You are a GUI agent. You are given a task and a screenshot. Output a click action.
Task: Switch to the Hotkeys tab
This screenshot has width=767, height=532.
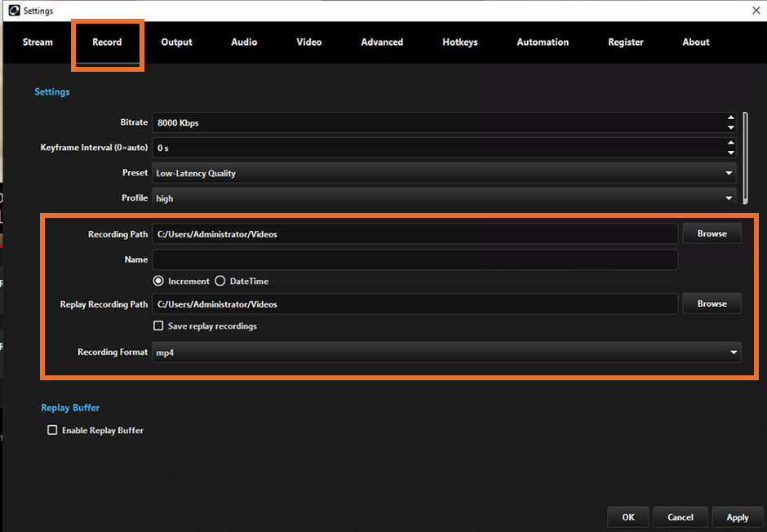pyautogui.click(x=459, y=42)
